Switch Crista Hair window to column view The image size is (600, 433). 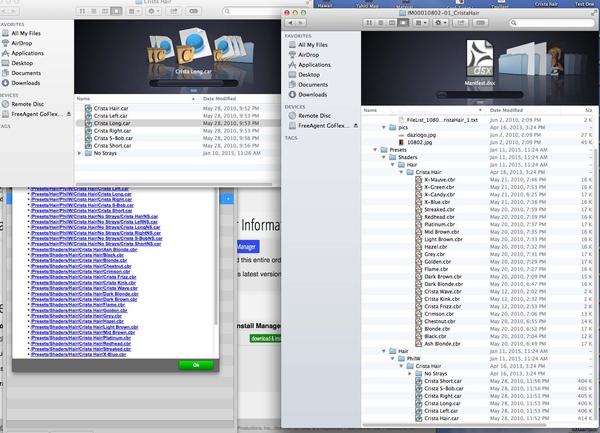[105, 11]
